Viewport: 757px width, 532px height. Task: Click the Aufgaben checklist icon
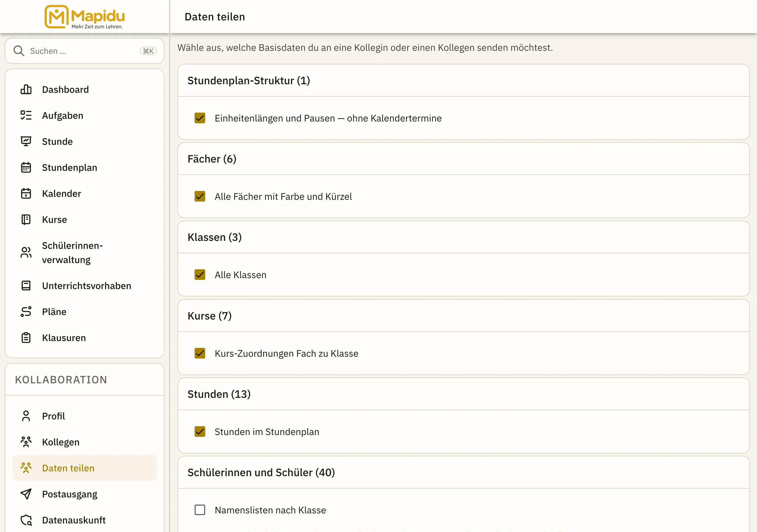pos(26,115)
